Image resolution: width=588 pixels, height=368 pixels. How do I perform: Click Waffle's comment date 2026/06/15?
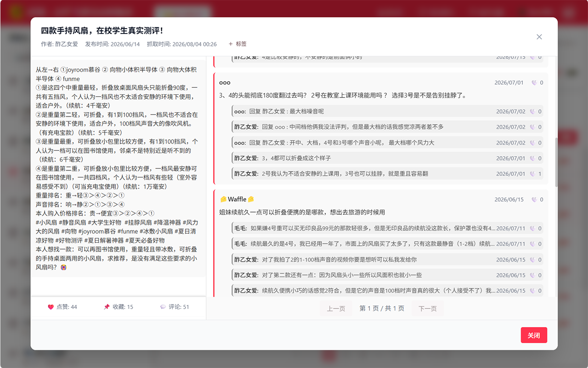click(x=509, y=200)
